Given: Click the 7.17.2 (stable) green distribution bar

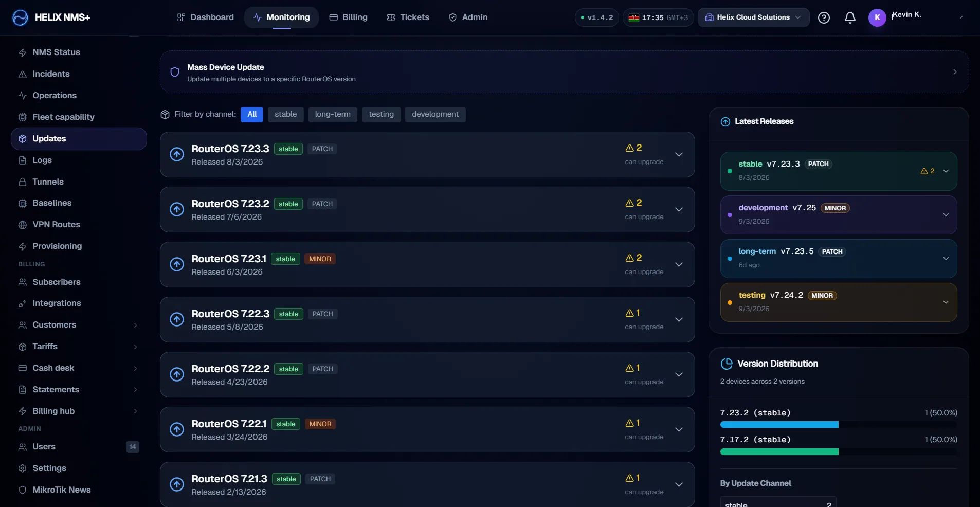Looking at the screenshot, I should (779, 452).
